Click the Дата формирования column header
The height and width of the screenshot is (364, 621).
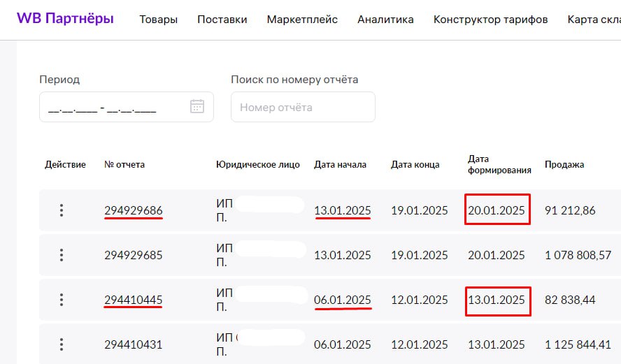pyautogui.click(x=499, y=165)
